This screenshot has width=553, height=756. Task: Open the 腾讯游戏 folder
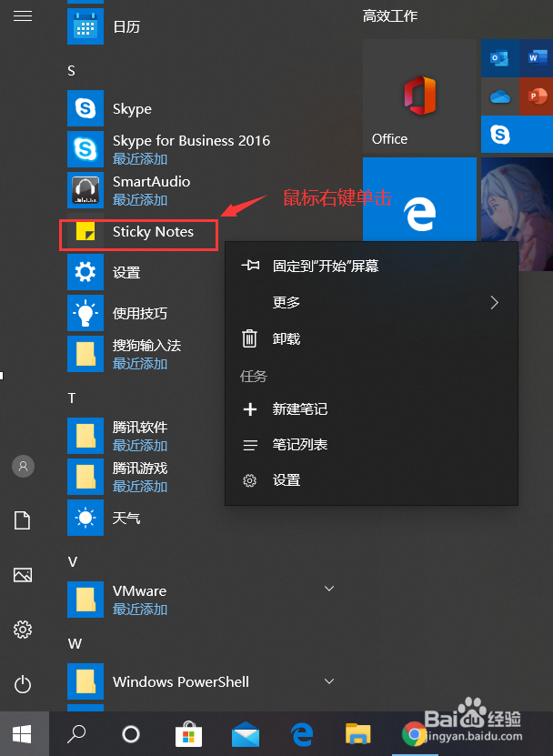coord(85,478)
